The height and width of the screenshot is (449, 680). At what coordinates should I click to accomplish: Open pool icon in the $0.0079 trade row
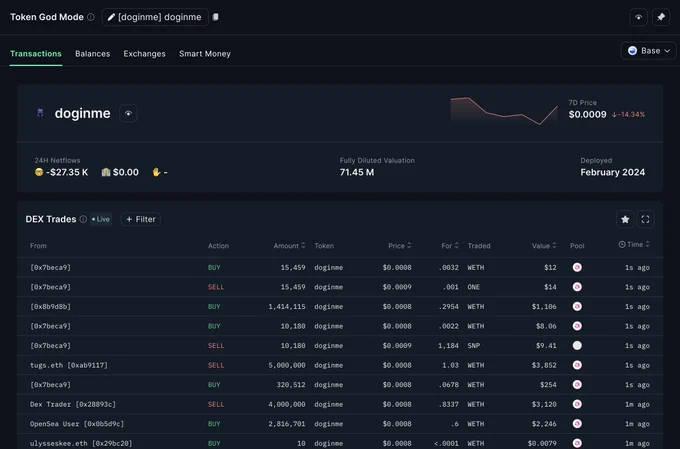click(577, 443)
